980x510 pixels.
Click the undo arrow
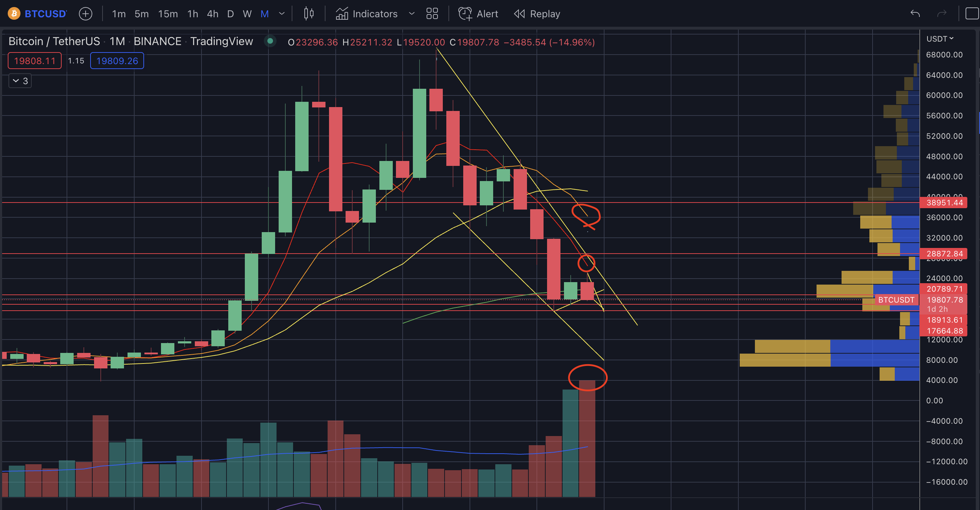coord(915,14)
